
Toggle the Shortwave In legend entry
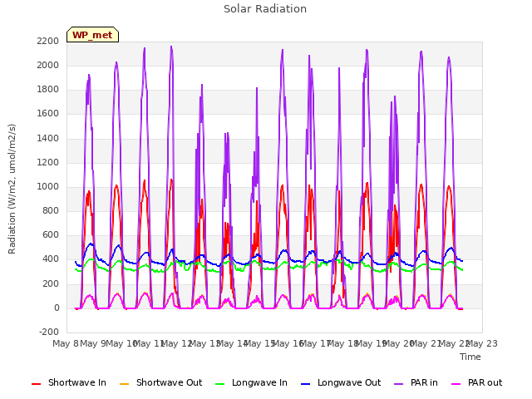click(x=69, y=382)
